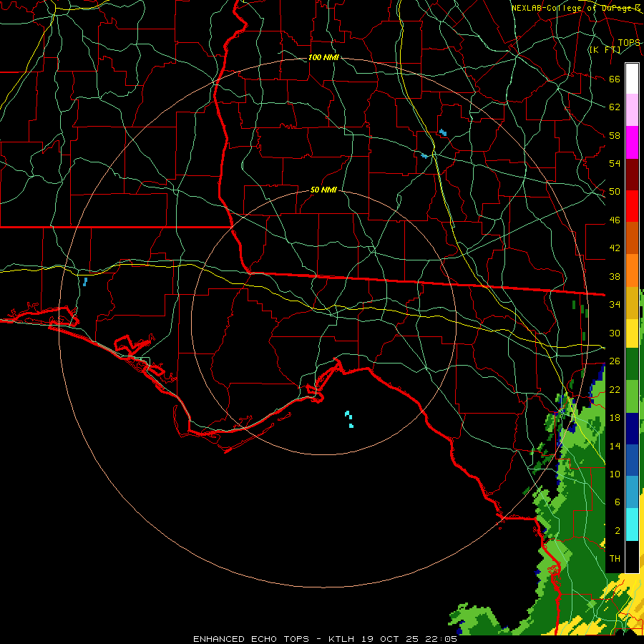
Task: Click the legend value "18"
Action: (x=615, y=418)
